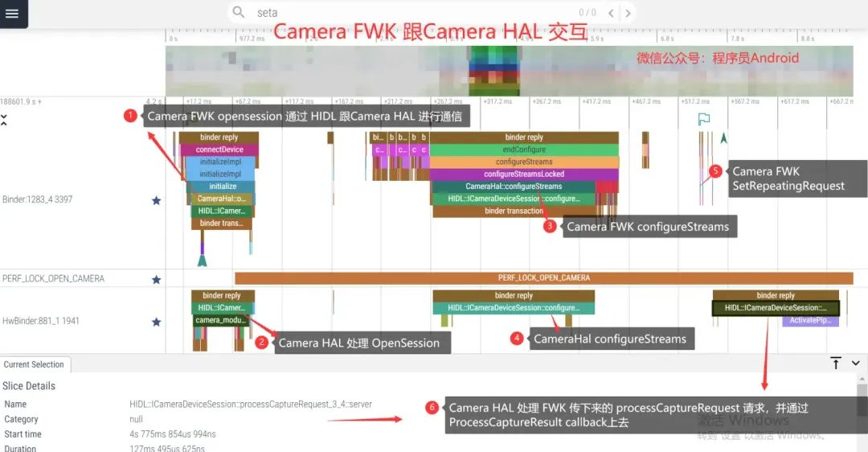
Task: Click the HwBinder:881_1 1941 track label
Action: [40, 321]
